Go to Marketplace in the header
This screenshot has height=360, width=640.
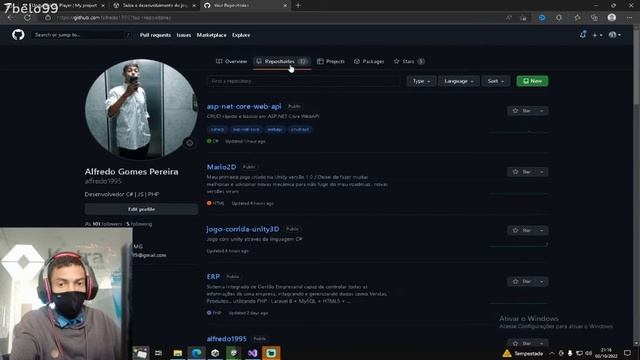pyautogui.click(x=211, y=35)
